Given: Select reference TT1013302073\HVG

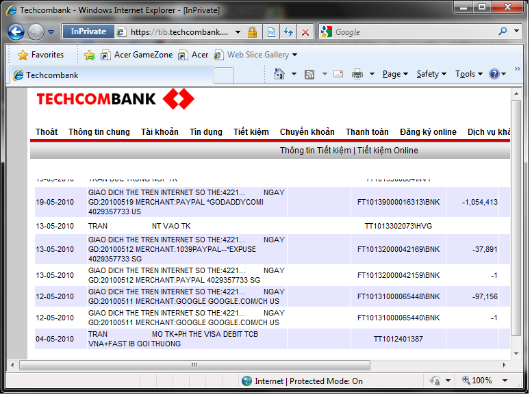Looking at the screenshot, I should click(x=398, y=226).
